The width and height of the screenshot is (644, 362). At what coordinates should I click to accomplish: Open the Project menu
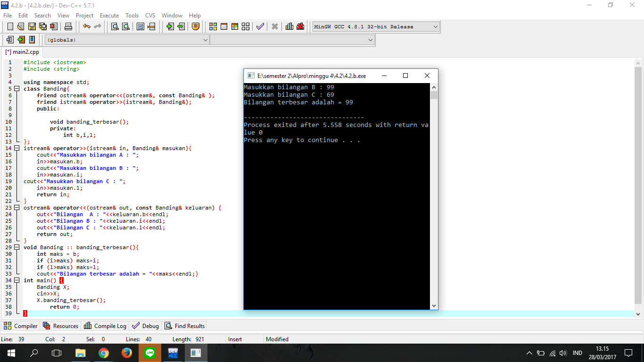85,16
